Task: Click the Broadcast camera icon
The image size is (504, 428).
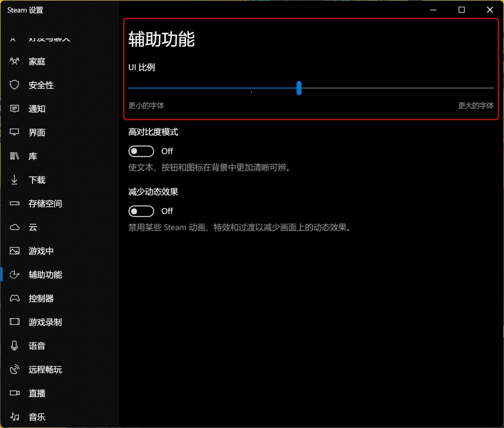Action: click(15, 393)
